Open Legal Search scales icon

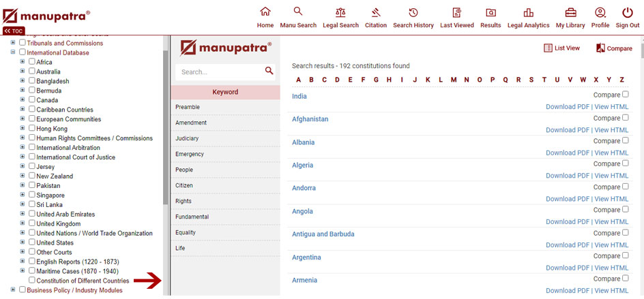pos(340,13)
